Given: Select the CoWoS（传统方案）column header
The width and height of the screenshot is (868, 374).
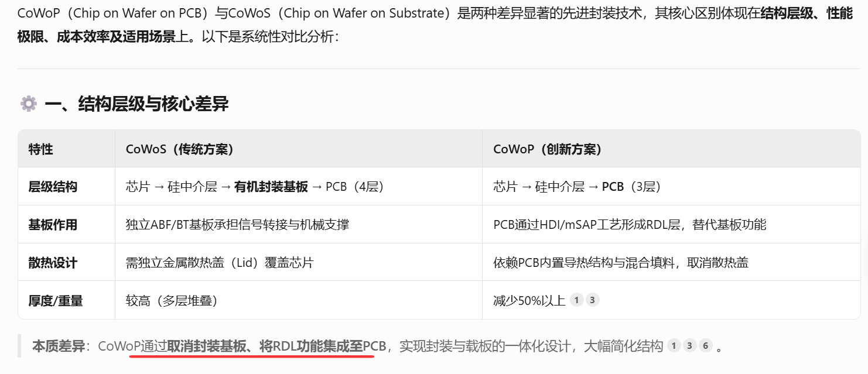Looking at the screenshot, I should [x=180, y=149].
